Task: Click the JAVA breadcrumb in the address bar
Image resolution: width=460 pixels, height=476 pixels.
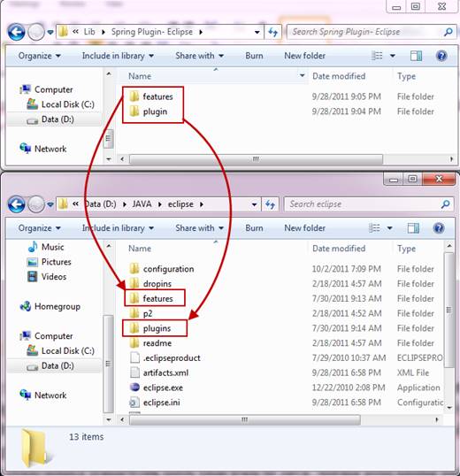Action: click(x=142, y=204)
